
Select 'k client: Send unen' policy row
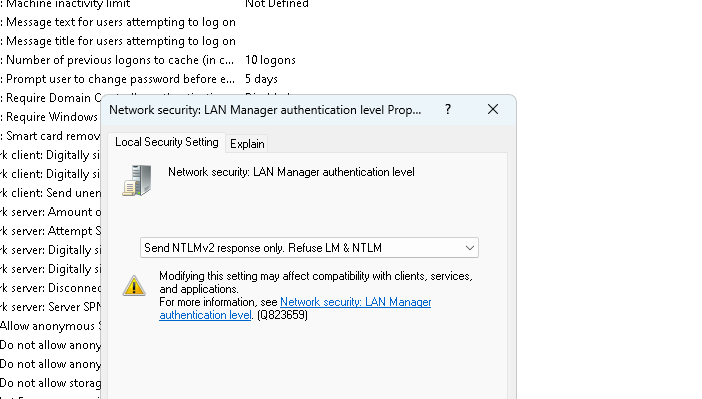tap(51, 193)
